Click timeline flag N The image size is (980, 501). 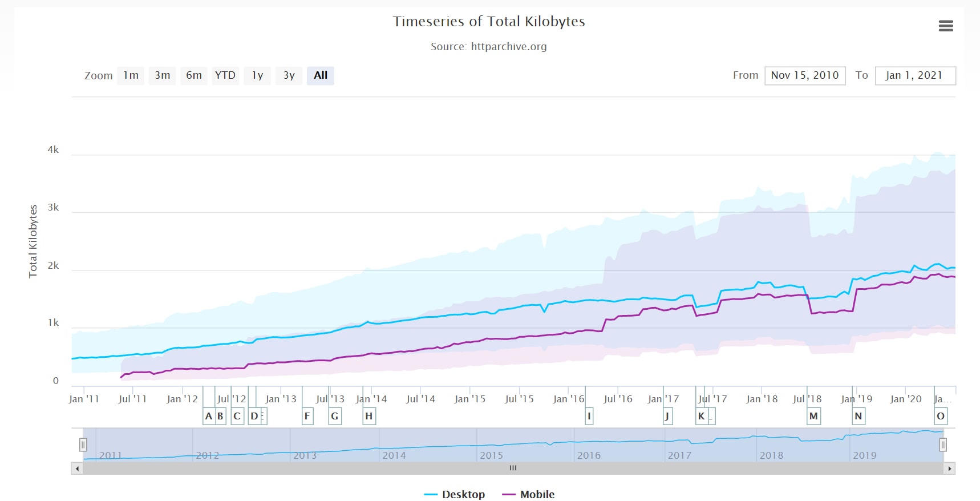(x=858, y=416)
